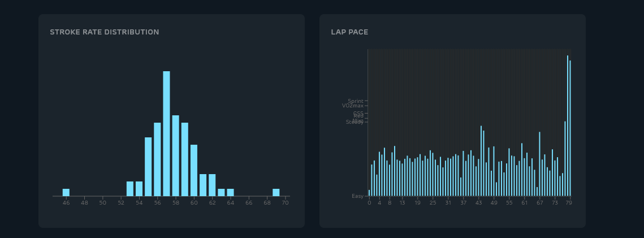The image size is (644, 238).
Task: Click the 19 lap number axis label
Action: pyautogui.click(x=417, y=203)
